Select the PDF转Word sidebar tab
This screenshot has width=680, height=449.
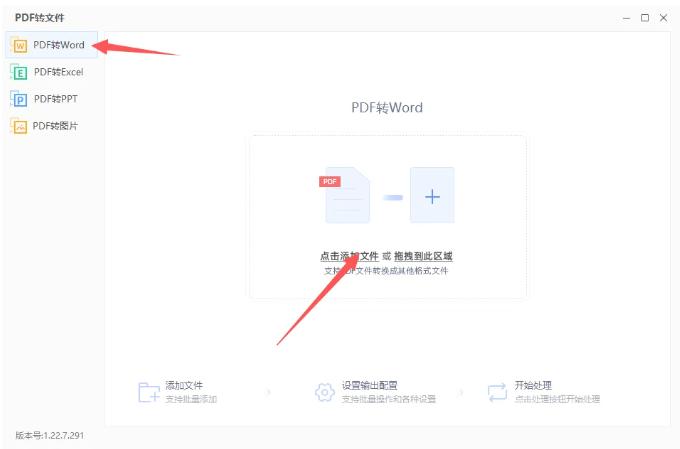(52, 45)
